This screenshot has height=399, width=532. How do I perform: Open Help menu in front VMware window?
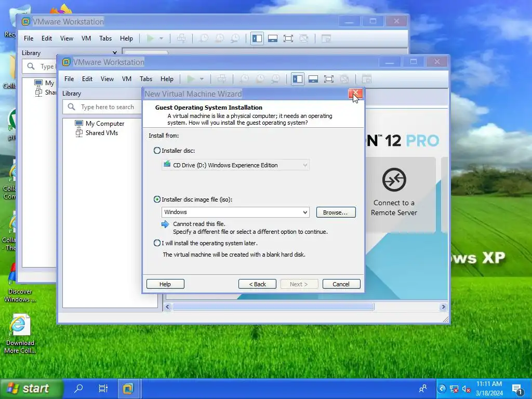(x=167, y=79)
